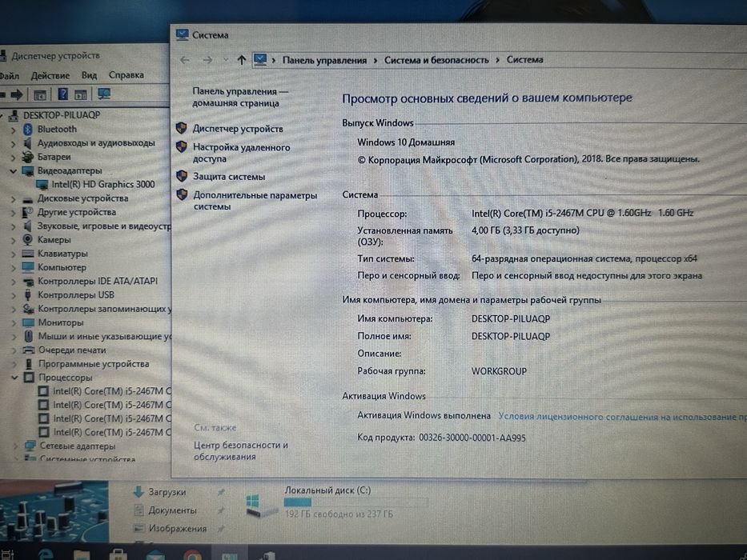Image resolution: width=747 pixels, height=560 pixels.
Task: Open the license agreement terms link
Action: tap(622, 417)
